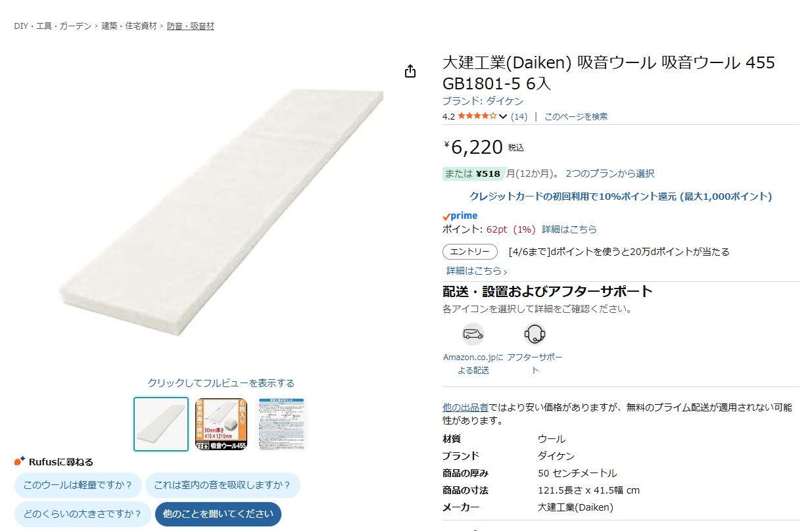Go to DIY・工具・ガーデン breadcrumb
The image size is (812, 531).
coord(53,26)
